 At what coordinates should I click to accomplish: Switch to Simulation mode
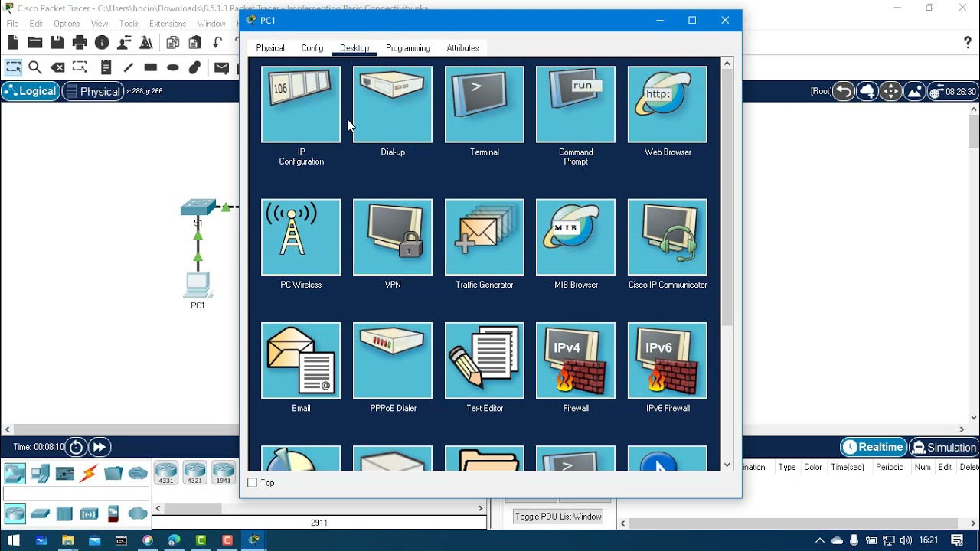click(943, 447)
